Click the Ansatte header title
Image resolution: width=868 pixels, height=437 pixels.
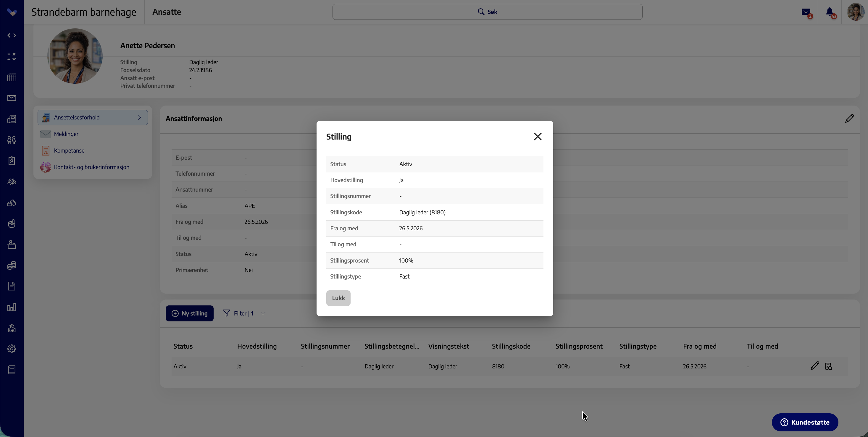tap(167, 12)
